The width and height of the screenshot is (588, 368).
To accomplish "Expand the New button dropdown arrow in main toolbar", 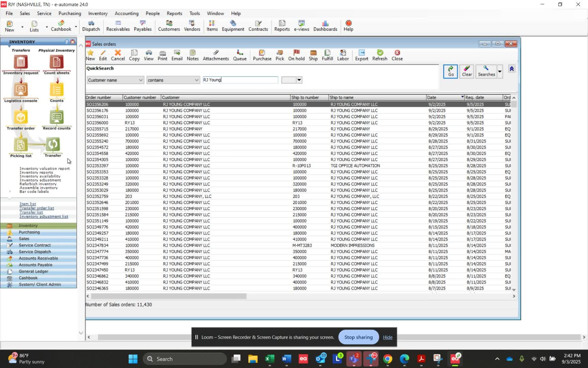I will click(22, 27).
